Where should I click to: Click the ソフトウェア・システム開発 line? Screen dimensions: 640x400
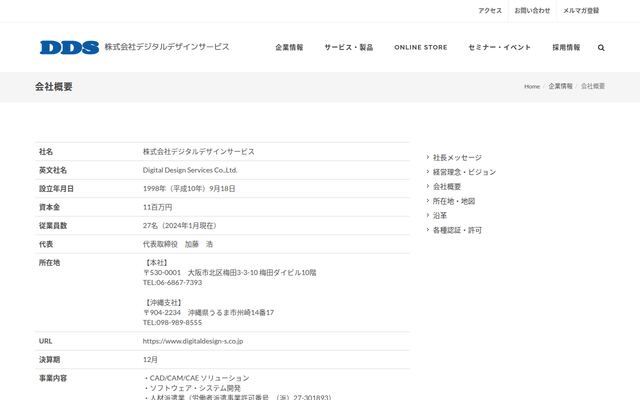192,388
